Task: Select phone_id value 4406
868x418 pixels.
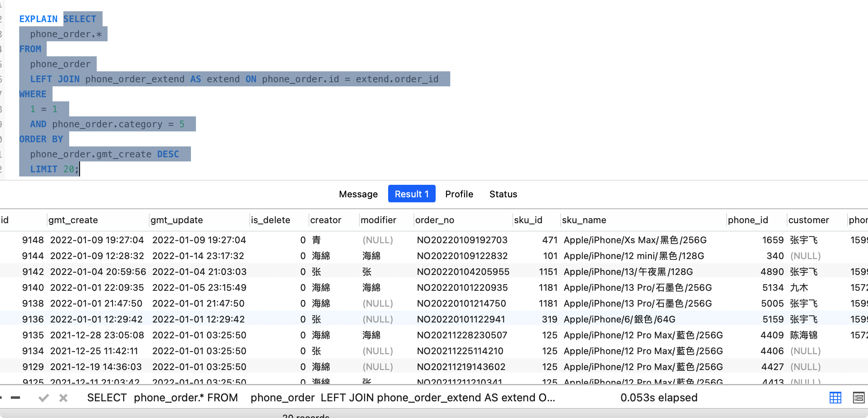Action: [772, 351]
